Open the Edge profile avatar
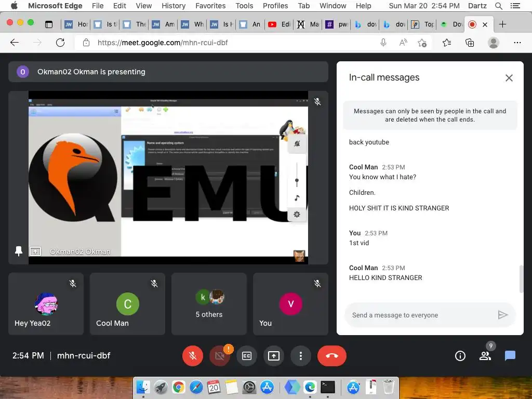This screenshot has width=532, height=399. 494,43
